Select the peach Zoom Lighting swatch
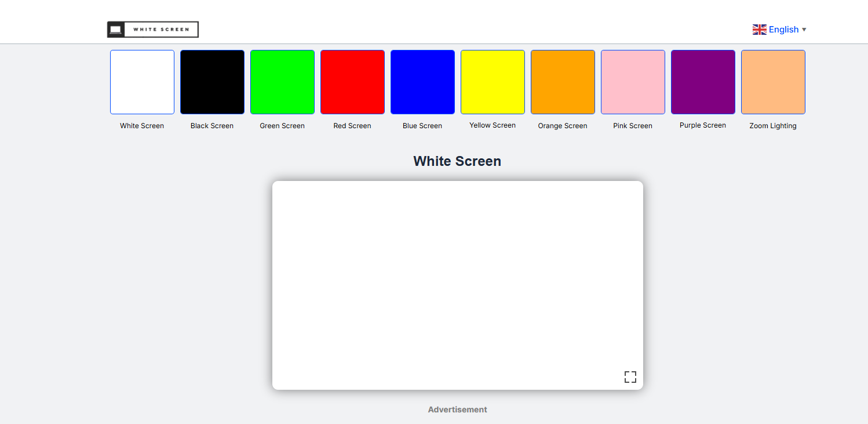 pos(773,82)
